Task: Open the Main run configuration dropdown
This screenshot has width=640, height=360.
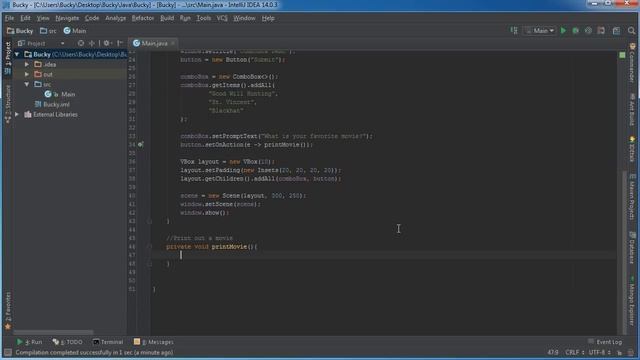Action: (540, 31)
